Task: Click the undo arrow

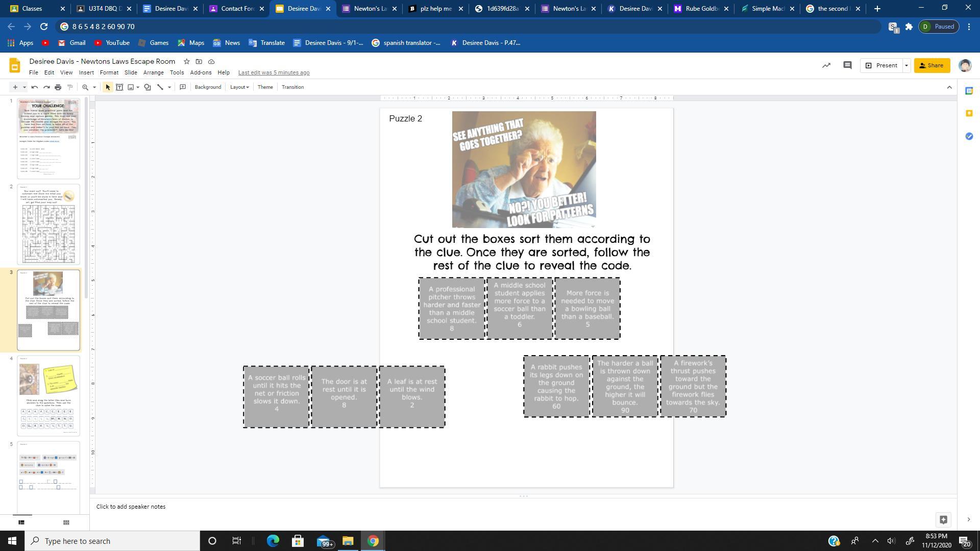Action: 35,87
